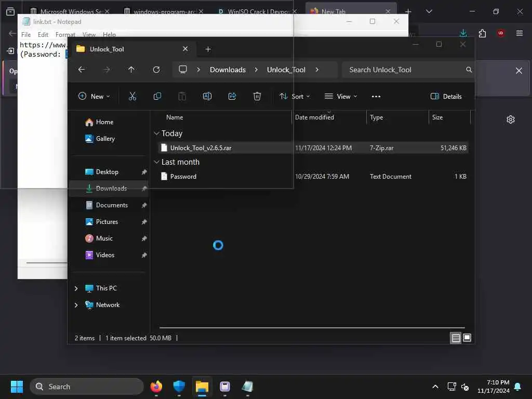
Task: Select the Unlock_Tool Explorer tab
Action: tap(131, 49)
